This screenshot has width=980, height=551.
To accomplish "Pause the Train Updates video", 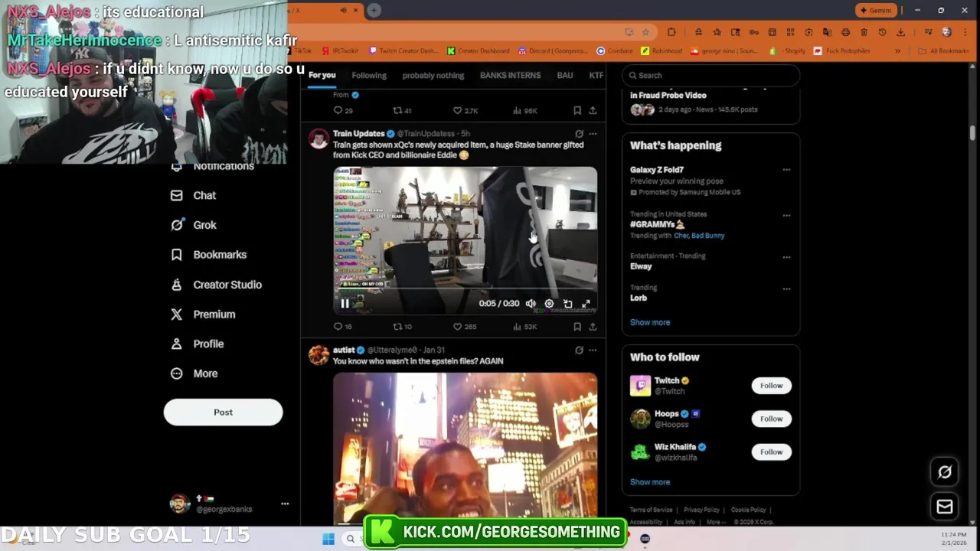I will tap(345, 304).
